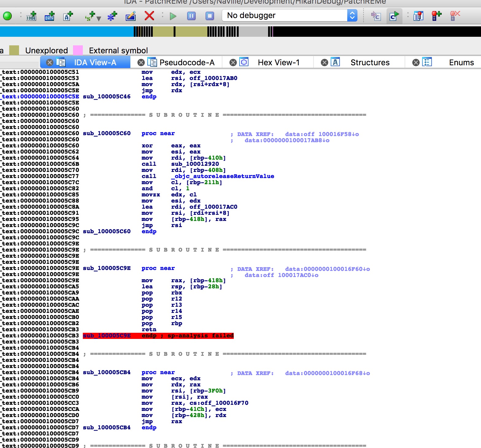Open the string type dropdown arrow
This screenshot has width=481, height=448.
pyautogui.click(x=99, y=19)
